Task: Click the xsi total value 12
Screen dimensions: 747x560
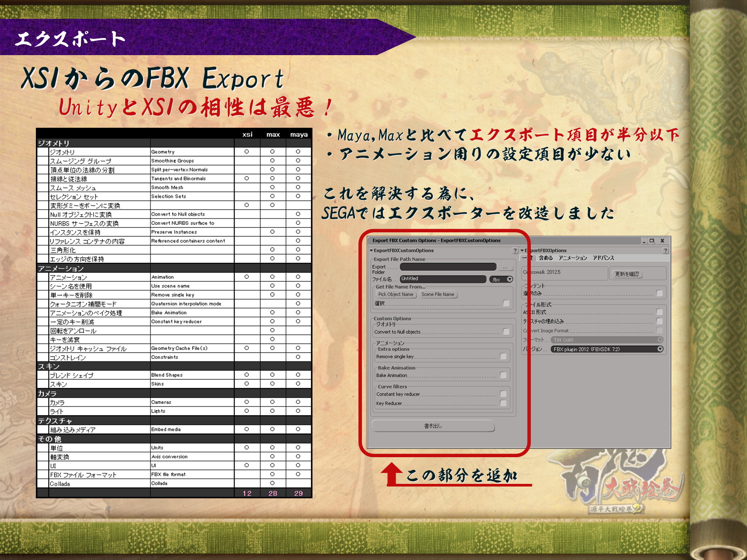Action: pyautogui.click(x=247, y=493)
